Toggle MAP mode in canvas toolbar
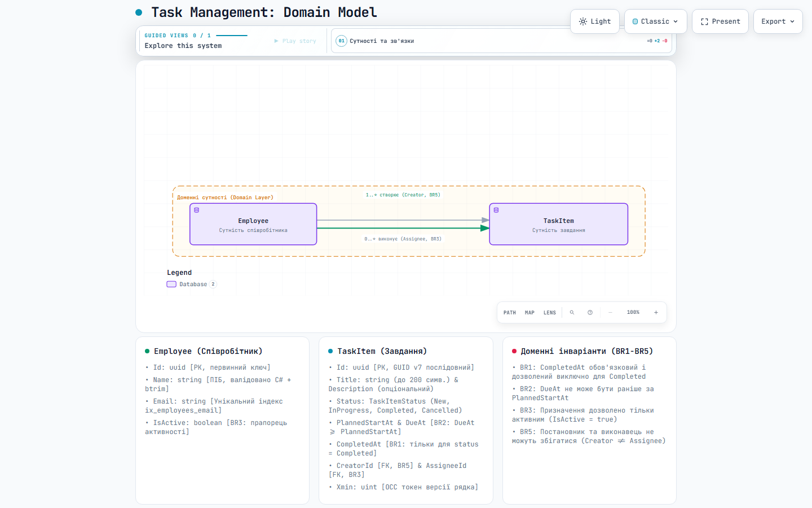812x508 pixels. pos(529,313)
